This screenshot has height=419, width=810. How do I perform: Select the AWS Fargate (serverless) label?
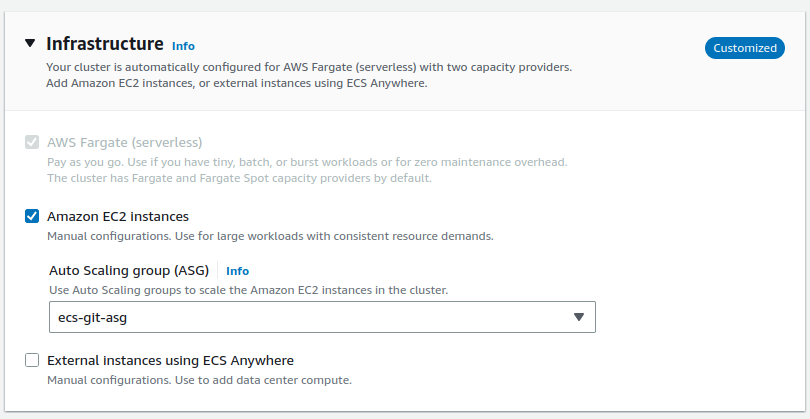point(124,142)
